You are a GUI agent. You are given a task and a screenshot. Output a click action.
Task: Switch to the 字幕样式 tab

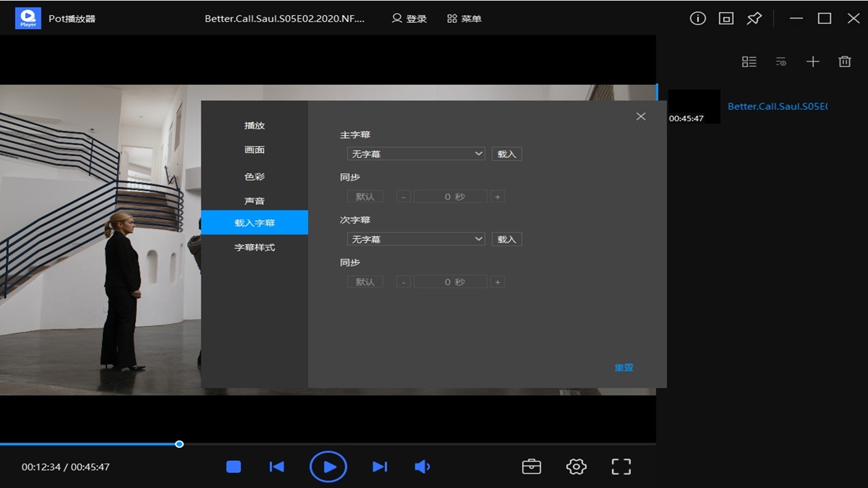tap(254, 247)
